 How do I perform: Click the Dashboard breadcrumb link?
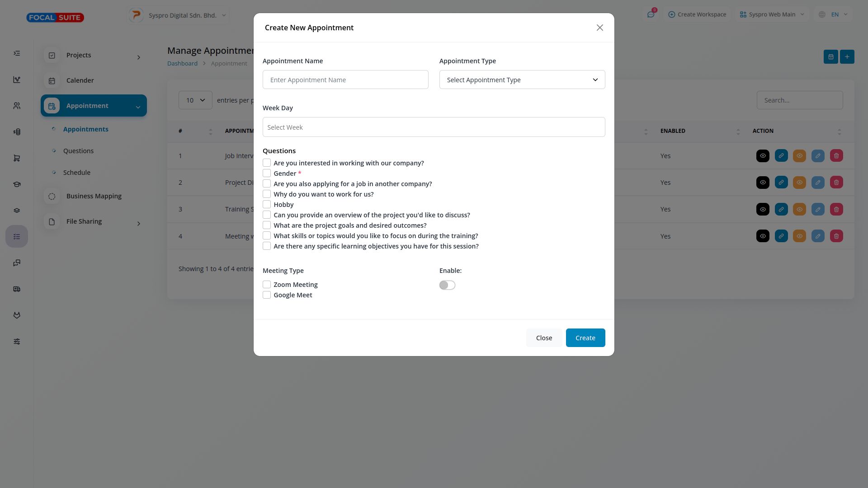[182, 63]
